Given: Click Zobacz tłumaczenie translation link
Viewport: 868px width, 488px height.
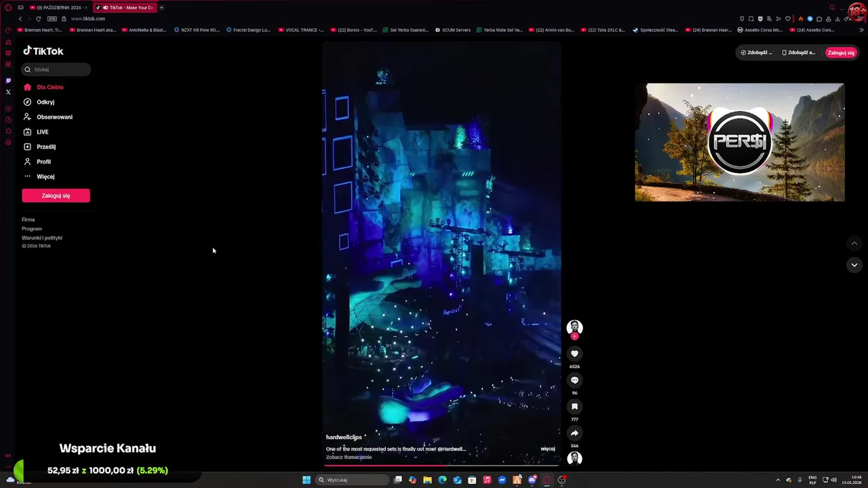Looking at the screenshot, I should (349, 457).
